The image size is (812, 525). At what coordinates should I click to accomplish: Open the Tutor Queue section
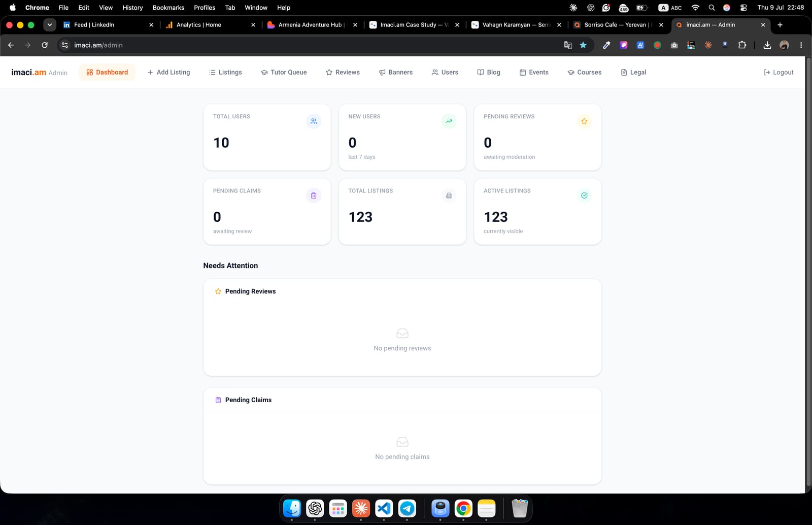click(284, 72)
